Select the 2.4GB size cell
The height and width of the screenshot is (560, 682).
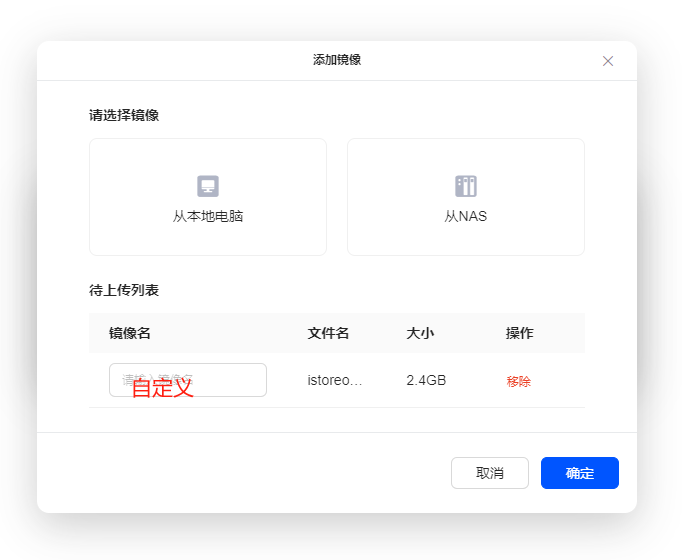click(x=426, y=381)
